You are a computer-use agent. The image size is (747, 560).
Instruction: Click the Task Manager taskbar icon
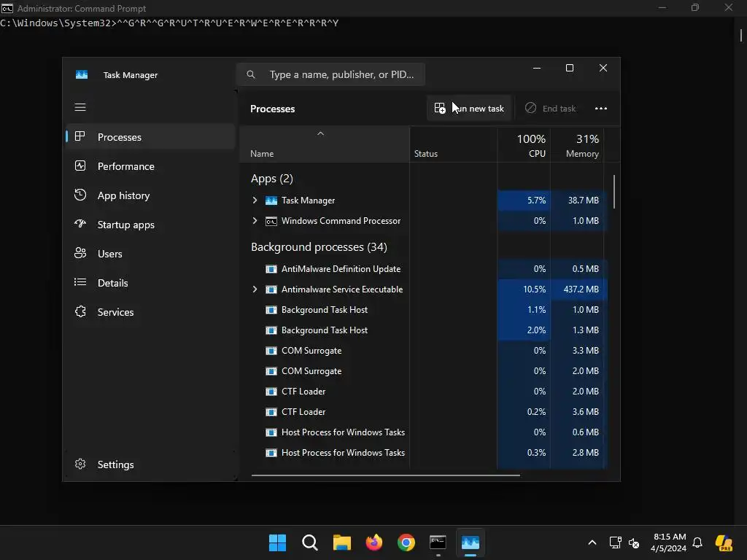[471, 542]
